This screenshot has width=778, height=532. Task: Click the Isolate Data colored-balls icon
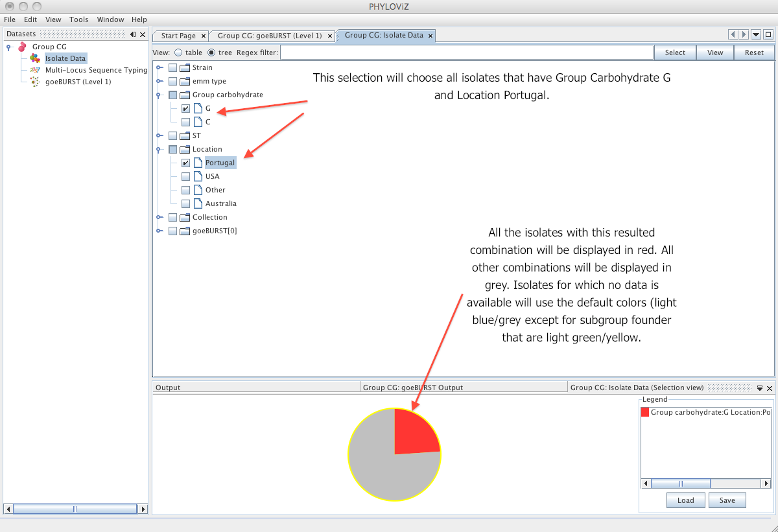[x=34, y=58]
